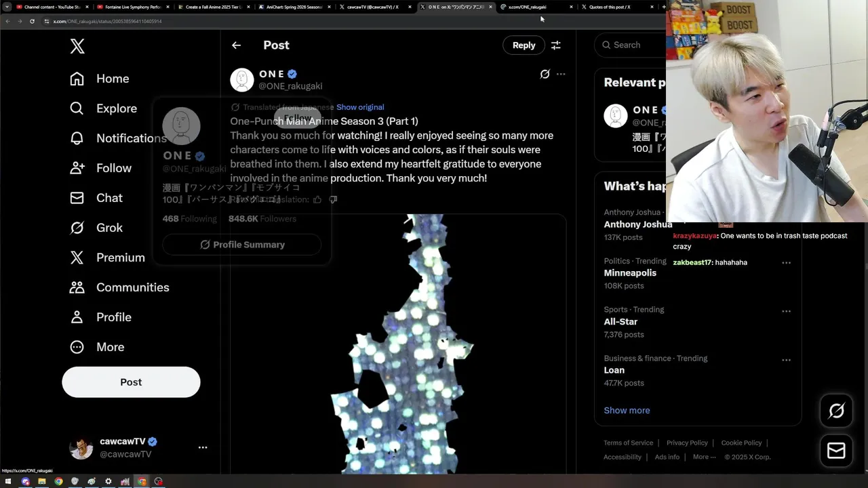Switch to AniChart Spring 2026 tab
Image resolution: width=868 pixels, height=488 pixels.
(294, 7)
